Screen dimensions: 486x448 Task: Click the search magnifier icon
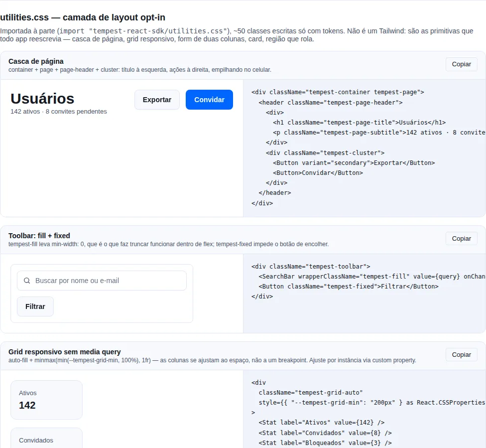tap(27, 281)
